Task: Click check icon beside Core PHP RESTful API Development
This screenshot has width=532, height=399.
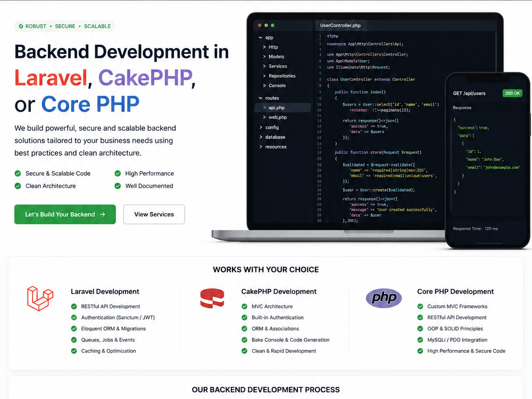Action: (420, 318)
